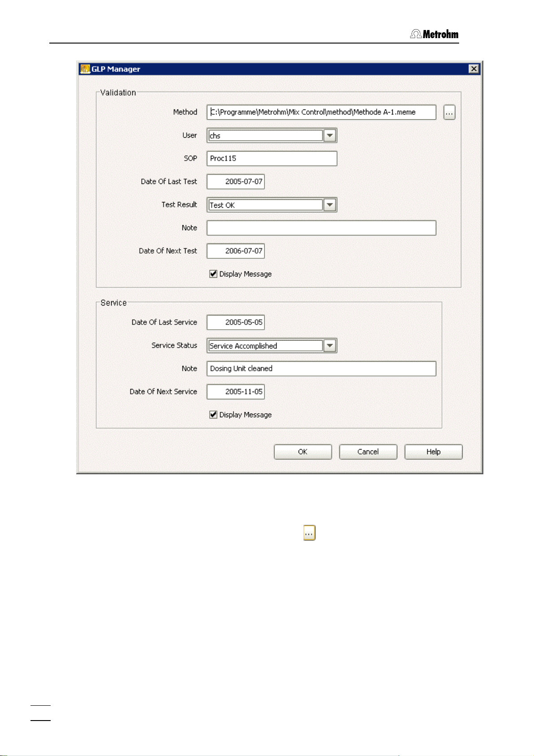The width and height of the screenshot is (534, 756).
Task: Click the GLP Manager title bar icon
Action: click(x=85, y=69)
